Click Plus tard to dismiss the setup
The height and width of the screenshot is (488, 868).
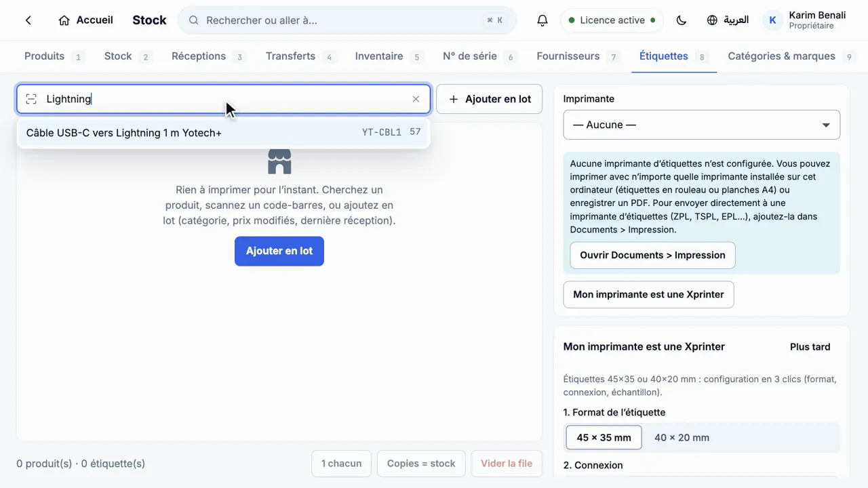tap(810, 346)
